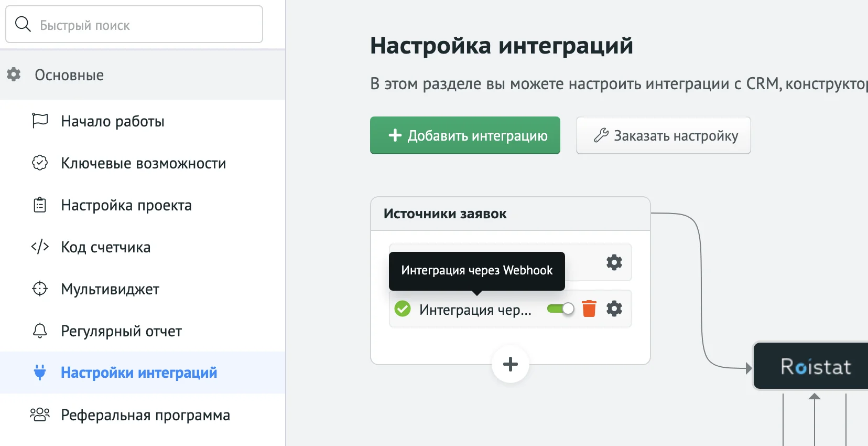The image size is (868, 446).
Task: Click the Roistat node block
Action: click(811, 366)
